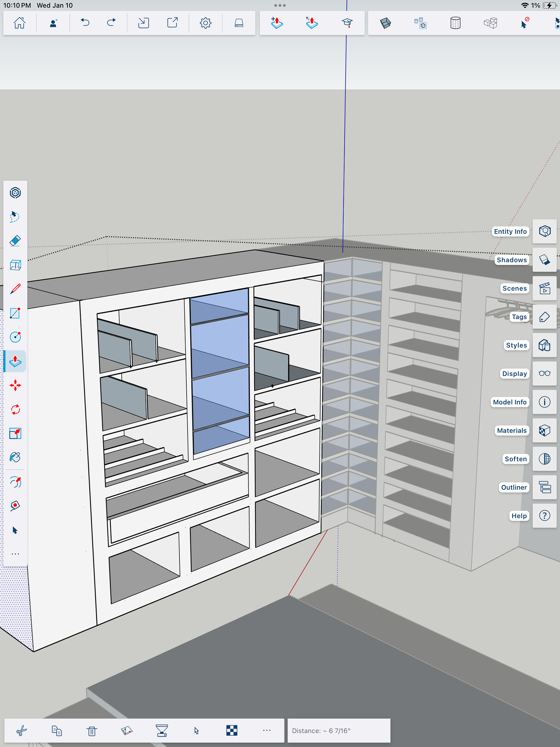Open the Tags label
560x747 pixels.
coord(519,317)
